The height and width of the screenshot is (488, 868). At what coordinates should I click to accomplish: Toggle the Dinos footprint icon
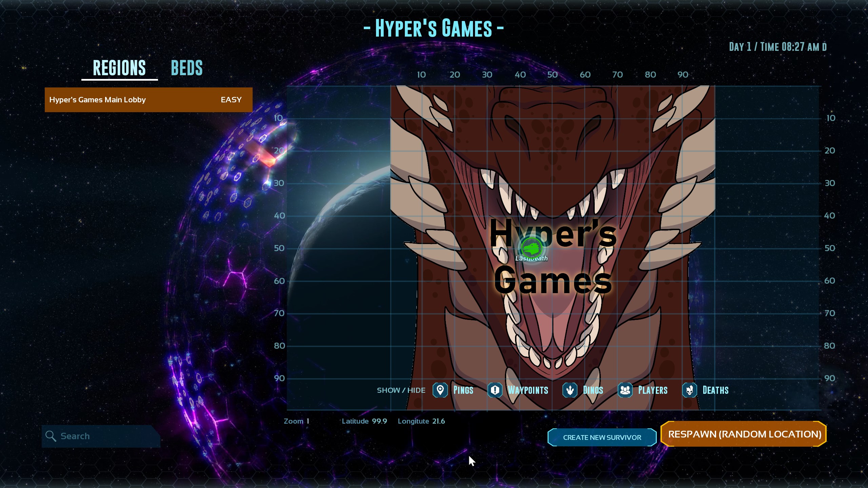[570, 390]
